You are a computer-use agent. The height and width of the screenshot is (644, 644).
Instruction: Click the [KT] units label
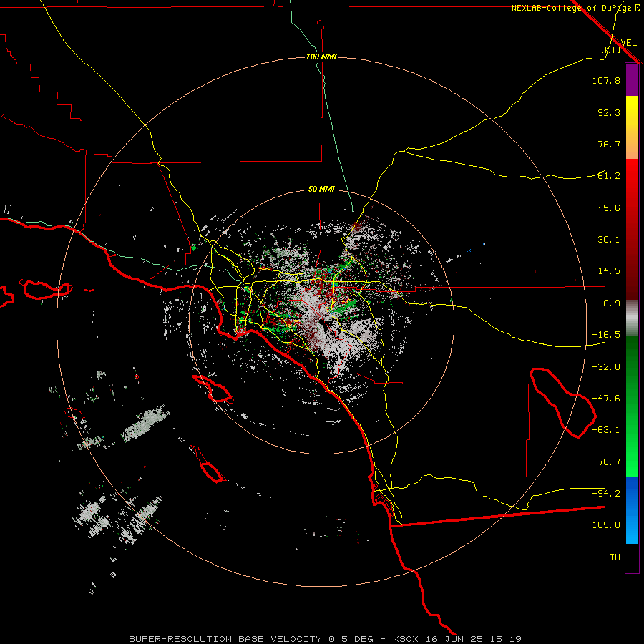[611, 49]
